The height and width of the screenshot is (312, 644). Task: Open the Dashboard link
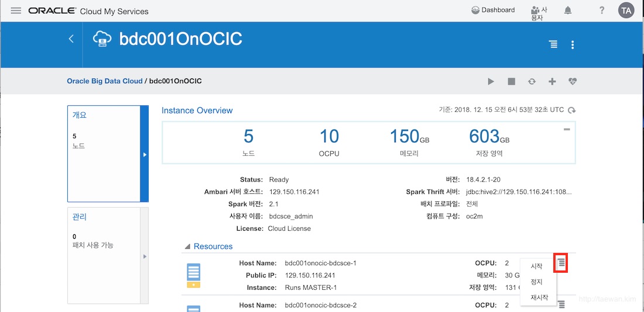493,11
